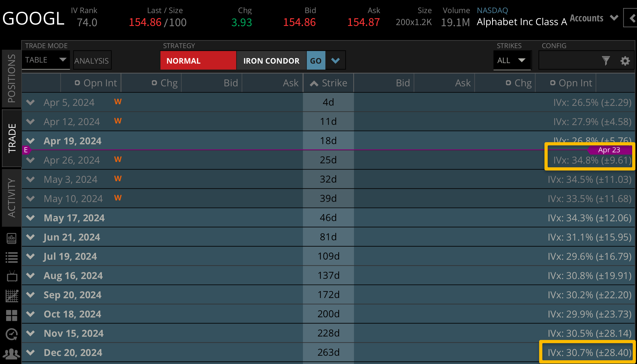Switch to the POSITIONS tab
This screenshot has width=637, height=364.
(11, 79)
